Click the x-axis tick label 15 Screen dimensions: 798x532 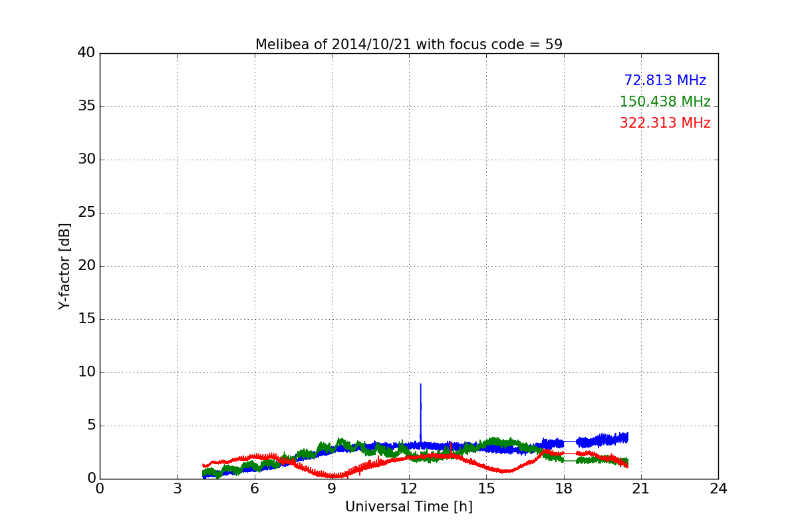[486, 489]
